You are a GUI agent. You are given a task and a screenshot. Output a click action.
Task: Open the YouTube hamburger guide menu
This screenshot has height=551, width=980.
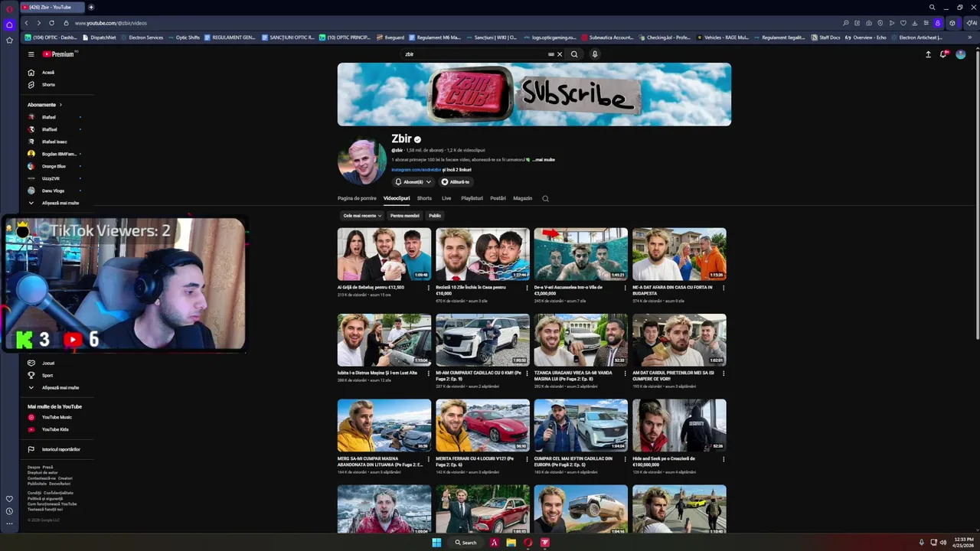coord(31,54)
